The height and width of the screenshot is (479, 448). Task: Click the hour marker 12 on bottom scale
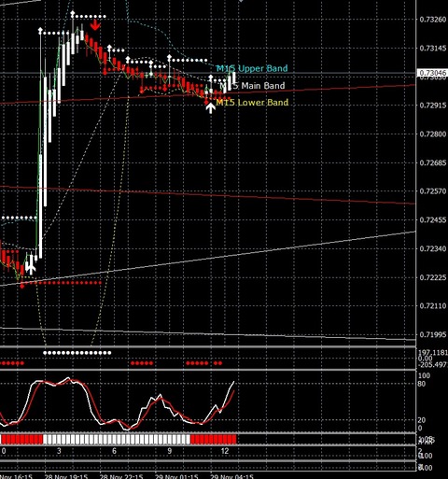[225, 451]
